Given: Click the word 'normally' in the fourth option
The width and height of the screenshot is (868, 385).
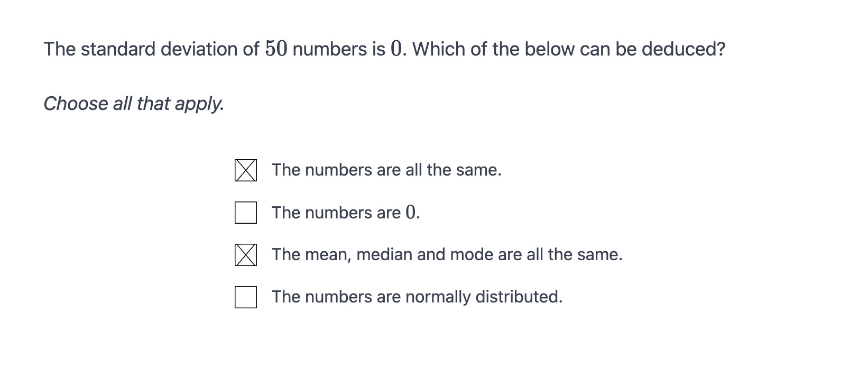Looking at the screenshot, I should 438,297.
